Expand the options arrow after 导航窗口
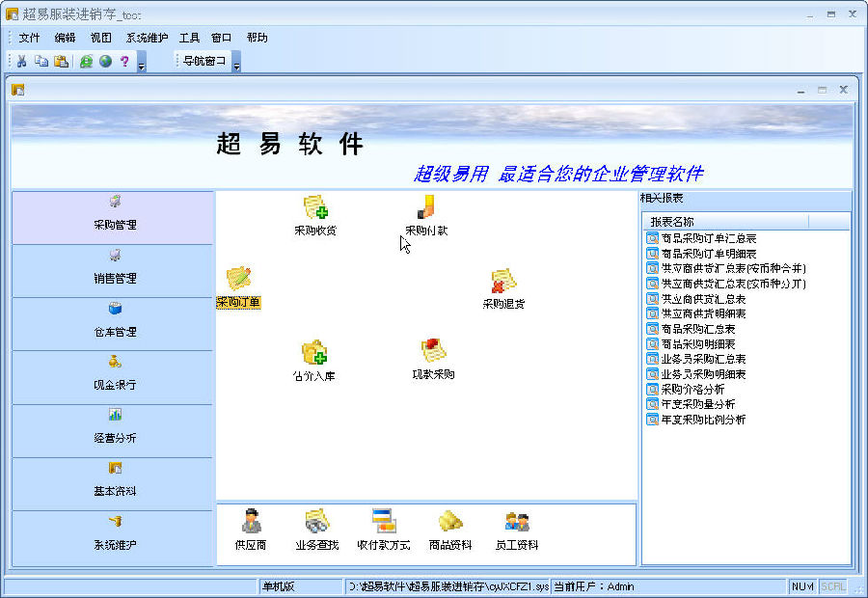This screenshot has width=868, height=598. pos(236,63)
